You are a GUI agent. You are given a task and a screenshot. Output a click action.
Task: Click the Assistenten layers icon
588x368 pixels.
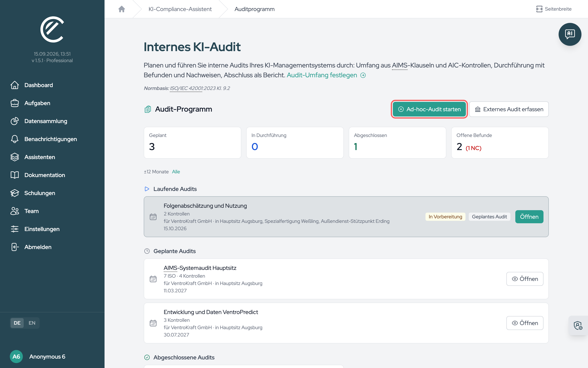coord(14,157)
